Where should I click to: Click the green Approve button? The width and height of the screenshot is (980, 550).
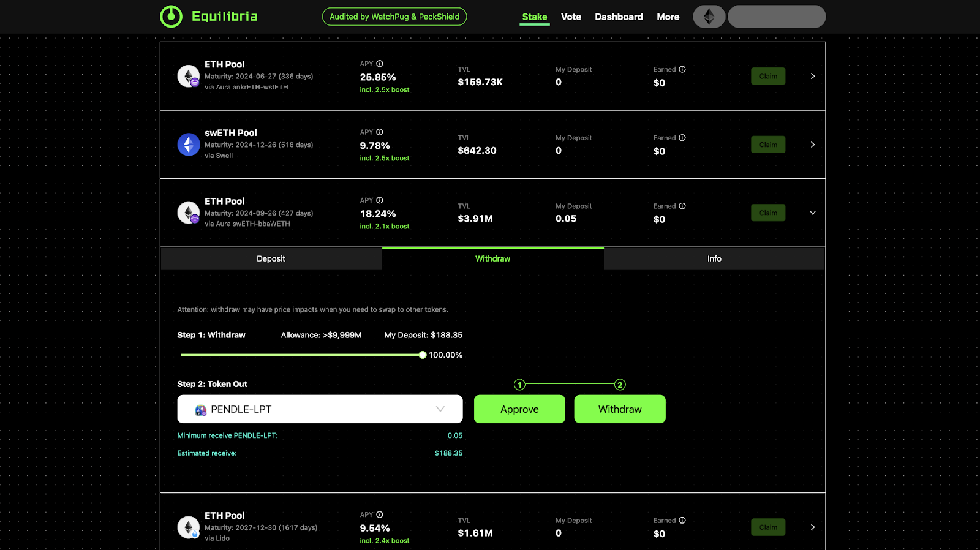click(519, 409)
